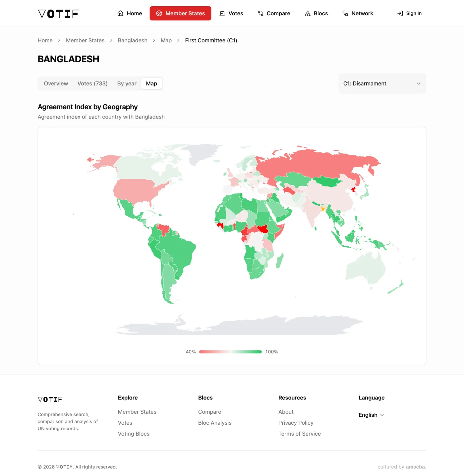
Task: Click the Votes ballot icon
Action: pyautogui.click(x=222, y=13)
